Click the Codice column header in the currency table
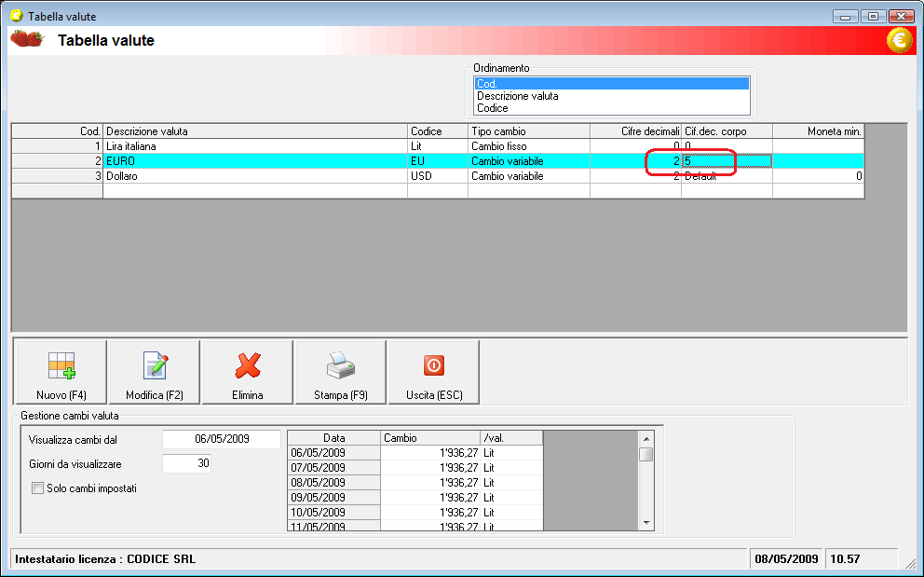The image size is (924, 577). point(437,131)
